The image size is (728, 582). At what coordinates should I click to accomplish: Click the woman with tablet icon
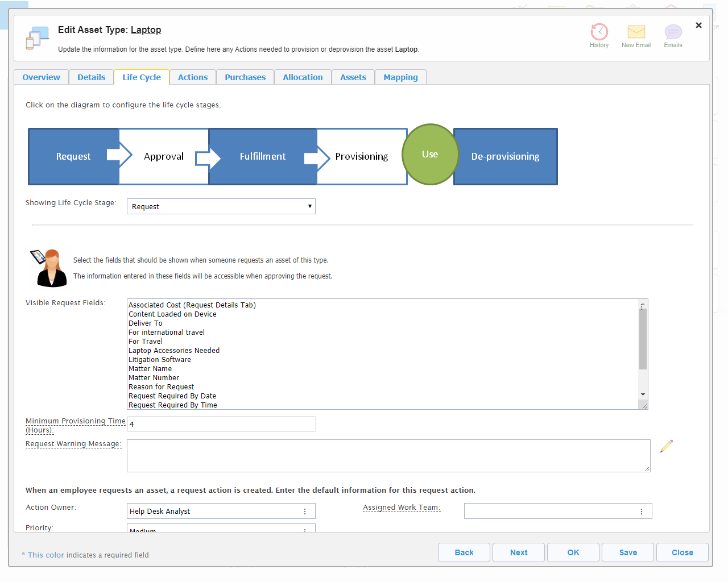pyautogui.click(x=48, y=268)
